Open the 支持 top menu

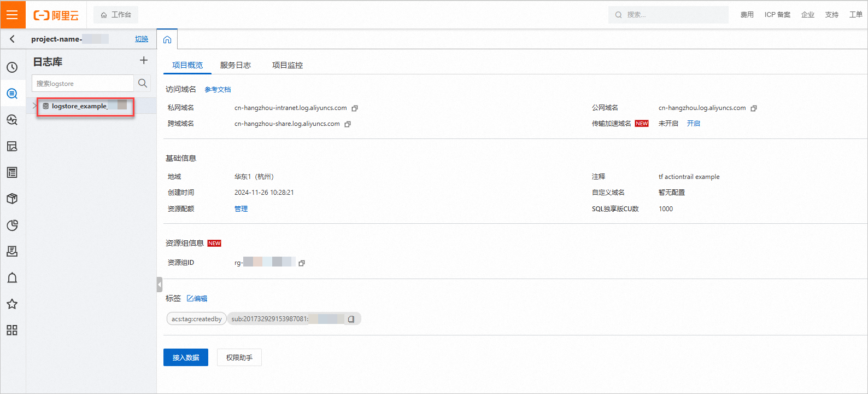pos(832,15)
